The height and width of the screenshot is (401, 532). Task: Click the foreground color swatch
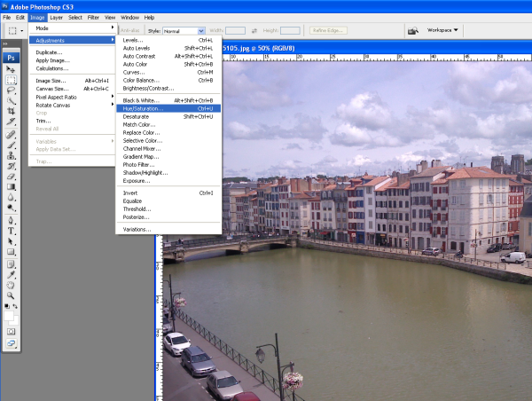tap(9, 313)
